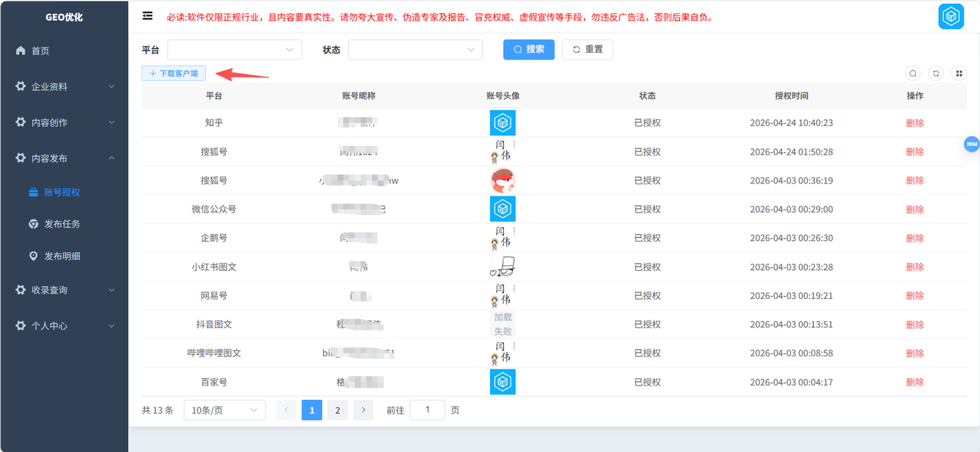Expand the 收录查询 sidebar menu
Screen dimensions: 980x452
click(64, 290)
